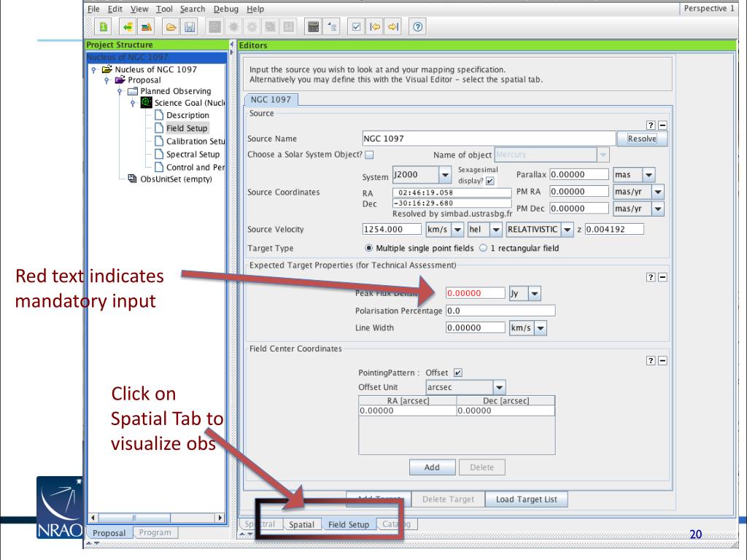Screen dimensions: 747x560
Task: Select the Proposal tab below project tree
Action: (109, 533)
